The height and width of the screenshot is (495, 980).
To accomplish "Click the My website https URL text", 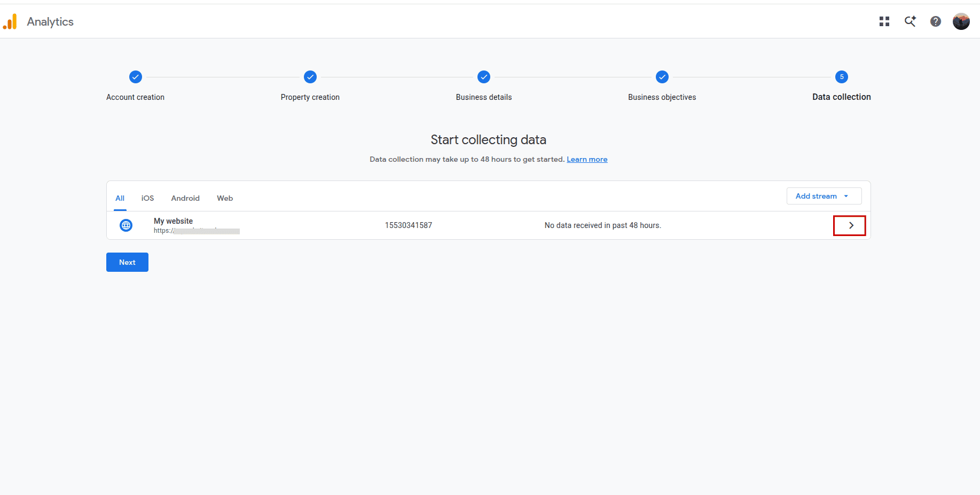I will [x=197, y=231].
